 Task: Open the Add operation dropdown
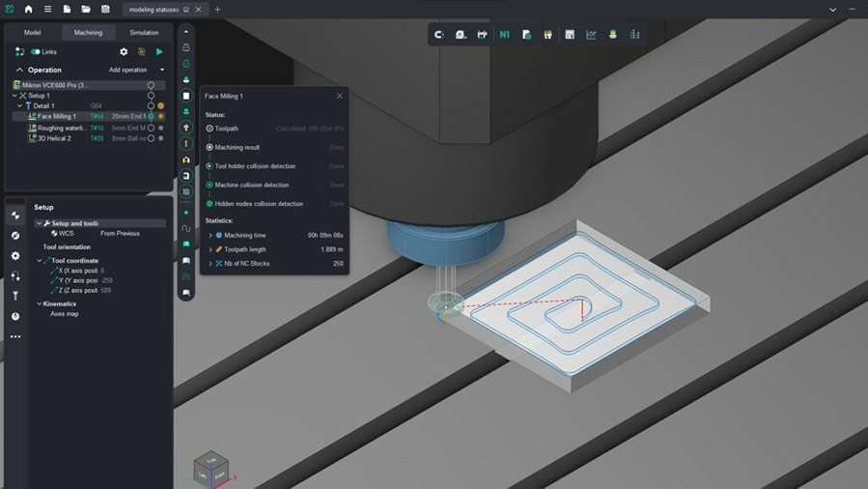coord(135,70)
